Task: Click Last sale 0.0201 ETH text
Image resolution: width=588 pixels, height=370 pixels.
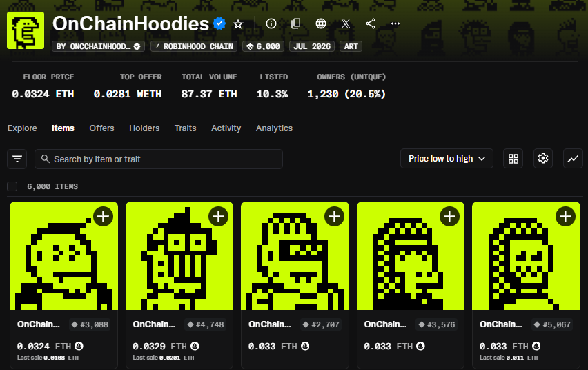Action: (x=164, y=358)
